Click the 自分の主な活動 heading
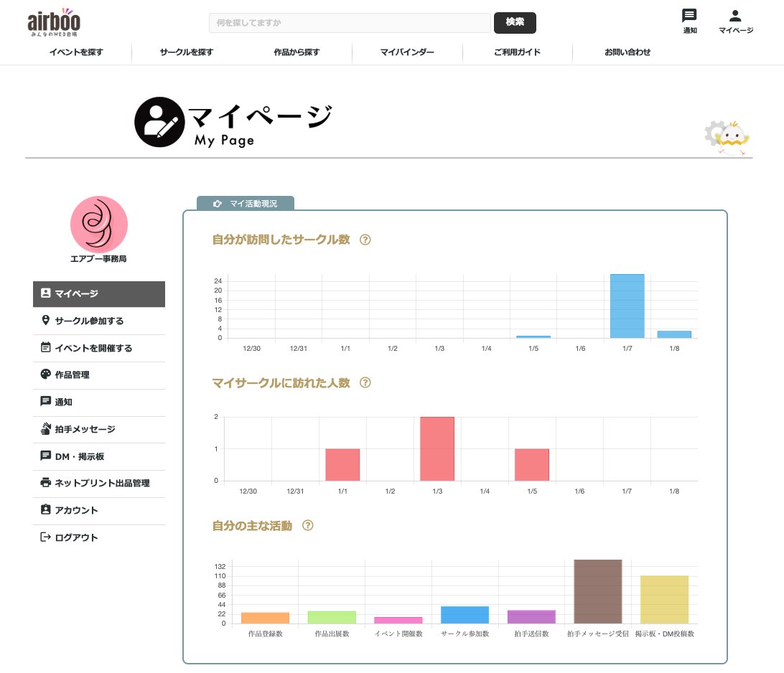 coord(253,526)
